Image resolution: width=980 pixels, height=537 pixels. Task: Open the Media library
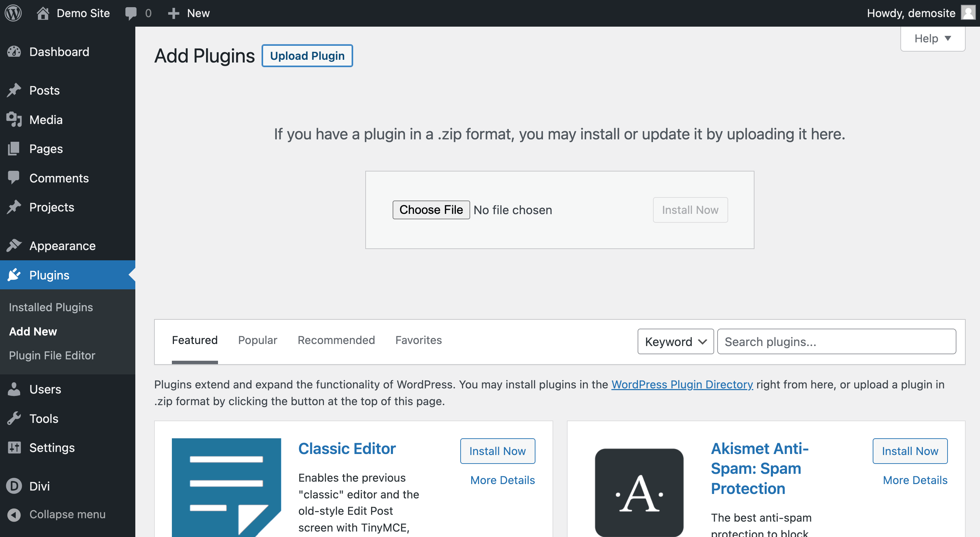tap(45, 120)
